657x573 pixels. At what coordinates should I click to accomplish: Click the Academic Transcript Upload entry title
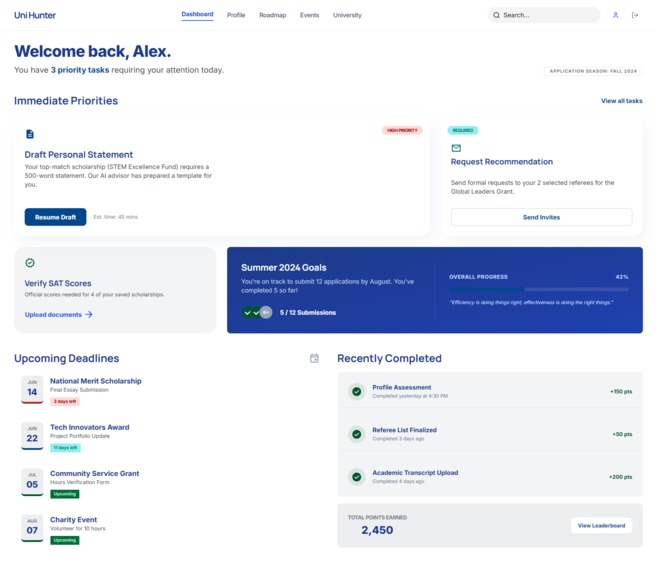click(415, 472)
